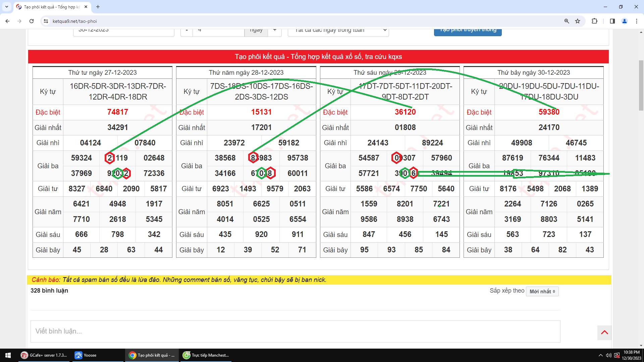
Task: Click the zoom magnifier icon in address bar
Action: click(567, 21)
